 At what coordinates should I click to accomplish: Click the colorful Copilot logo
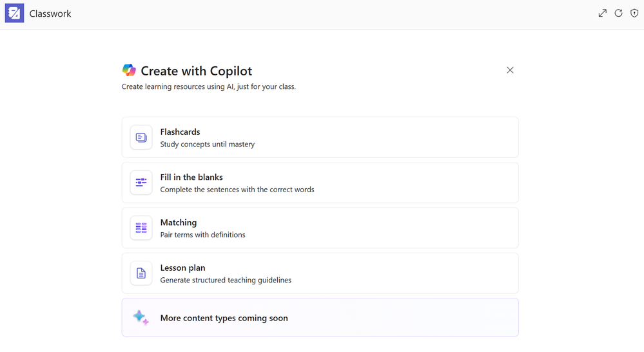(129, 70)
